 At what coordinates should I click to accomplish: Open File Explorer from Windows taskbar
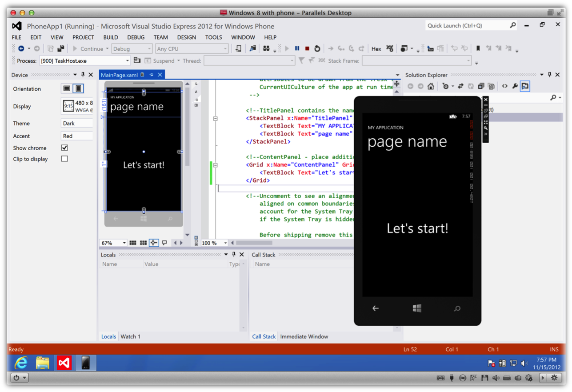[x=43, y=363]
